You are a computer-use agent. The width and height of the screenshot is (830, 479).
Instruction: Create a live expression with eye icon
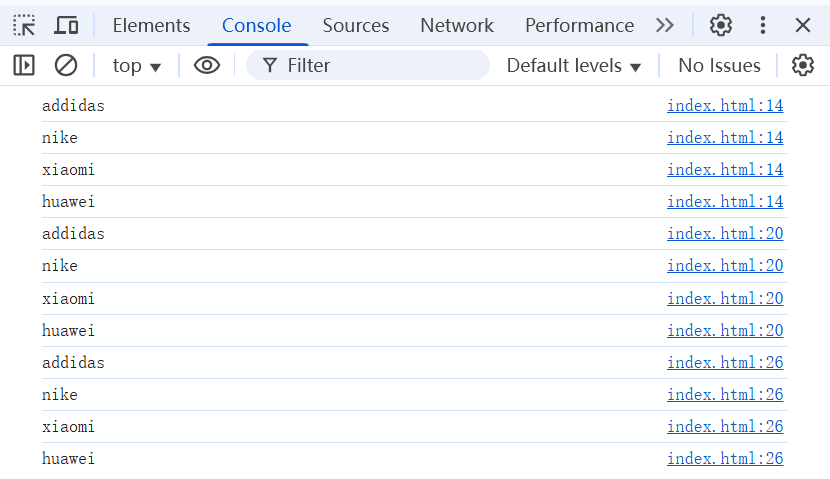[207, 66]
